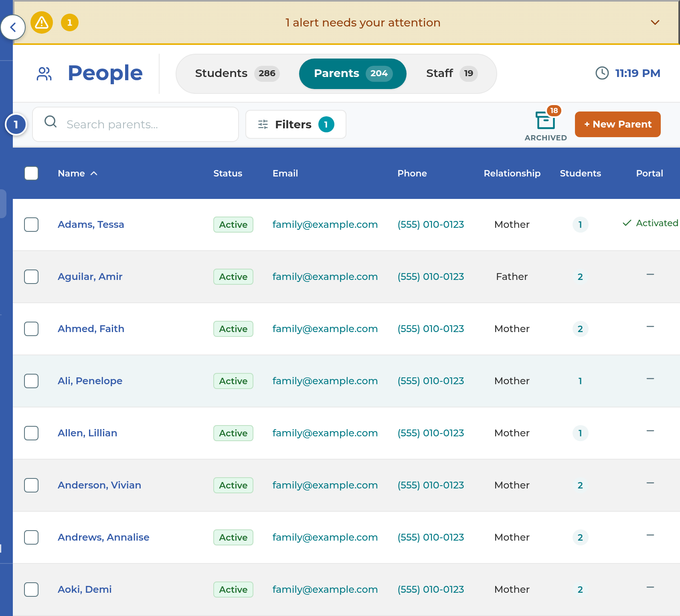
Task: Open the Anderson, Vivian record link
Action: pyautogui.click(x=99, y=485)
